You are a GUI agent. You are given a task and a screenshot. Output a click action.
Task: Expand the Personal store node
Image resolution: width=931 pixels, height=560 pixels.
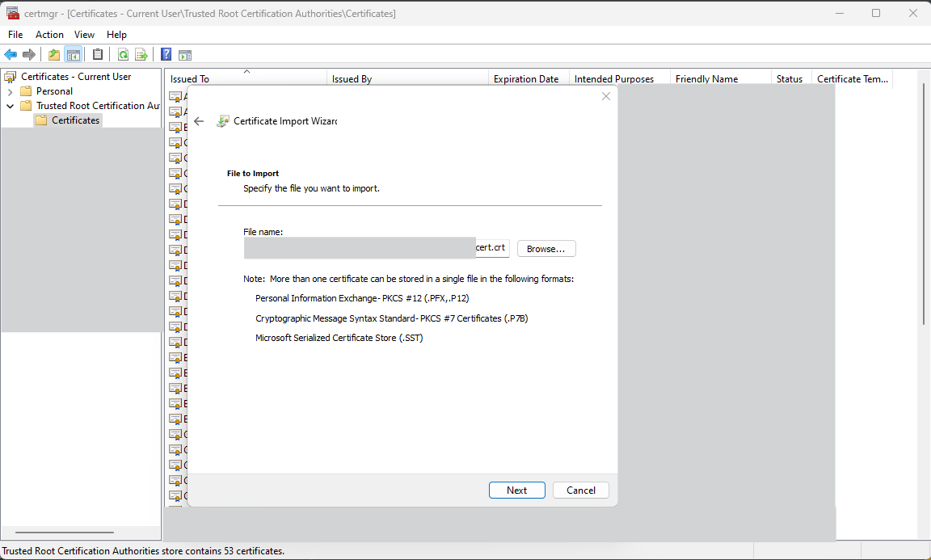[x=10, y=91]
